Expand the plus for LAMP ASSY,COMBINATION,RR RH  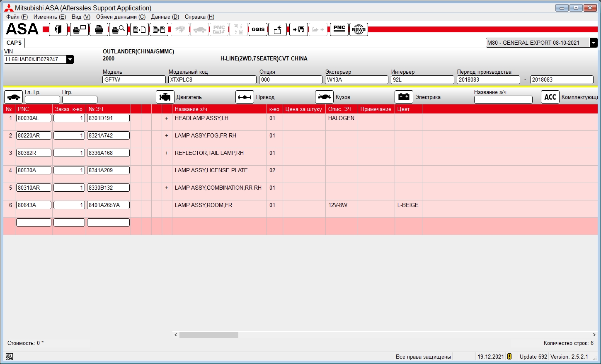point(167,188)
